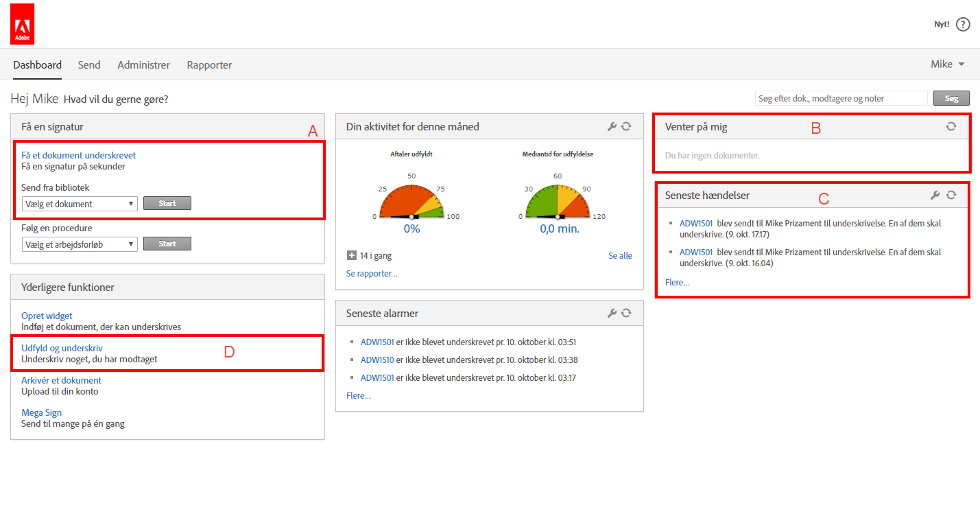Open the Mike user menu
This screenshot has width=980, height=516.
[948, 64]
